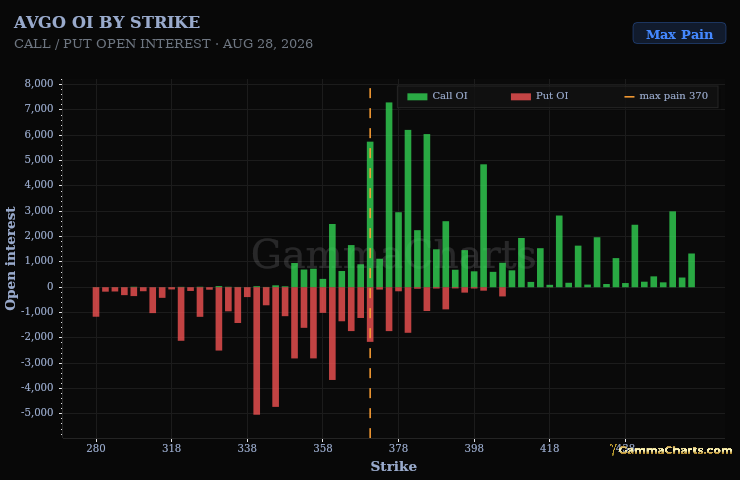The height and width of the screenshot is (480, 740).
Task: Click the subtitle showing AUG 28, 2026
Action: (163, 43)
